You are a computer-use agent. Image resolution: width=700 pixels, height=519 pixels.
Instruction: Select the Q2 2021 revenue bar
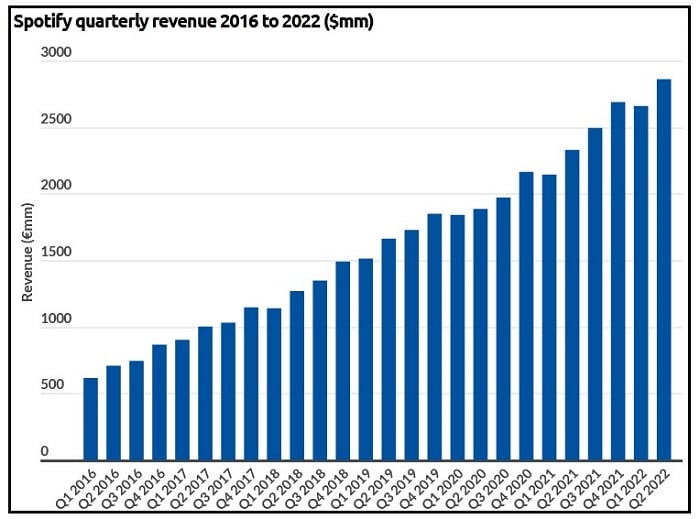[x=572, y=305]
